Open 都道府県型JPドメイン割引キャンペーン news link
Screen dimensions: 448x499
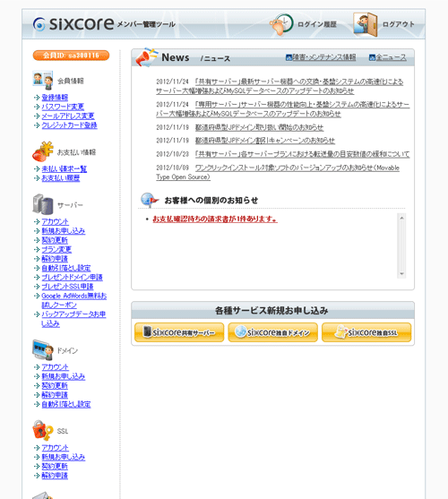tap(264, 141)
